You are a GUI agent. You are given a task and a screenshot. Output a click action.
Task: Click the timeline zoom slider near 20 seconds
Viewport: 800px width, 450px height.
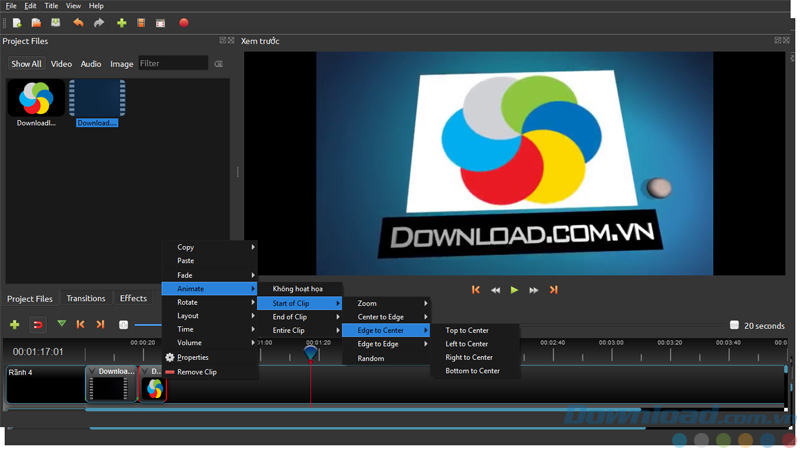click(x=734, y=325)
